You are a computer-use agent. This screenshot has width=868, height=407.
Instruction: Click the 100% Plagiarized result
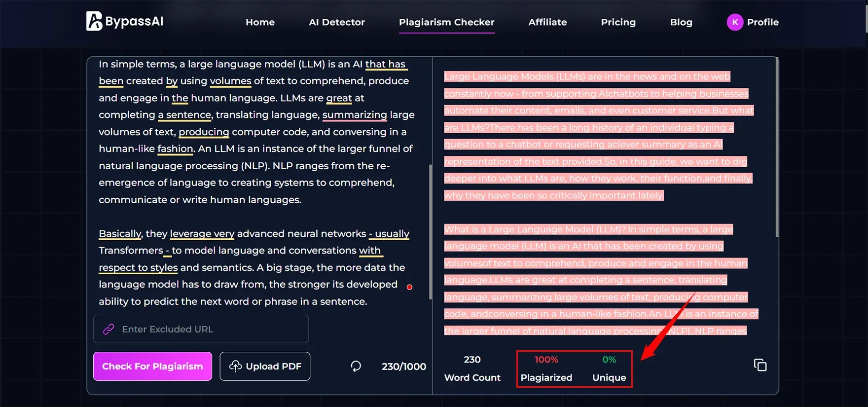click(x=546, y=369)
